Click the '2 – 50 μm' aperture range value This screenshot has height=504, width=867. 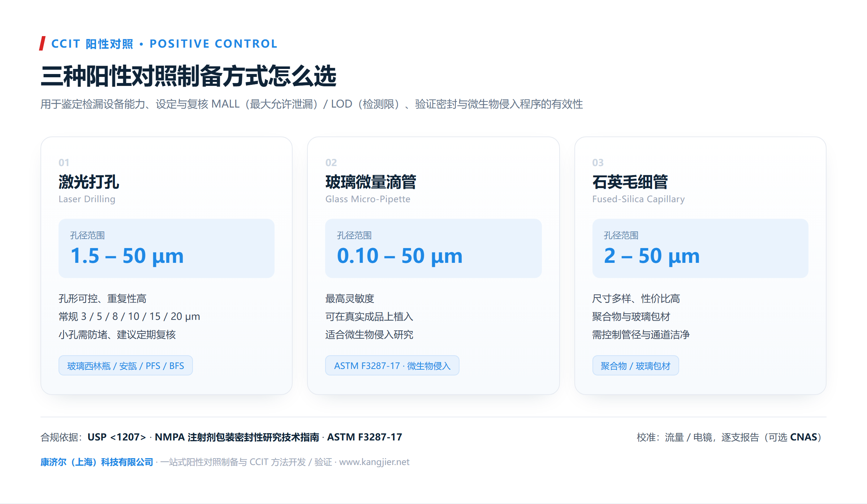[652, 256]
